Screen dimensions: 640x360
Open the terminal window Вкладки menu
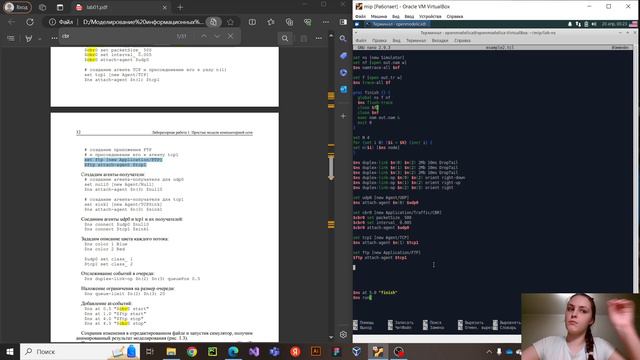(x=440, y=40)
